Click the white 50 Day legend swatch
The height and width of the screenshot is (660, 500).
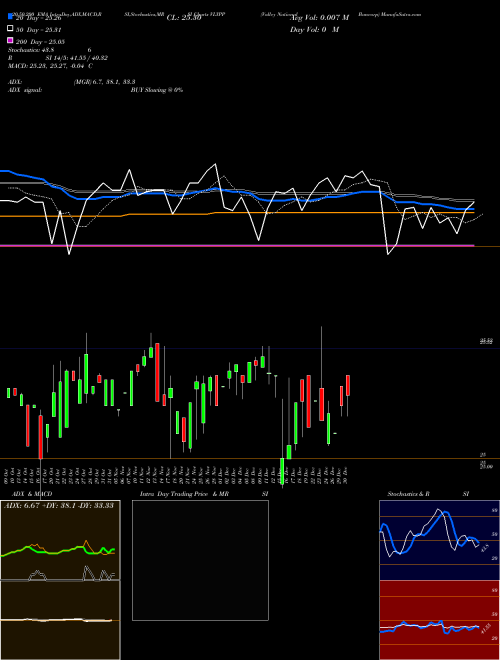click(10, 29)
